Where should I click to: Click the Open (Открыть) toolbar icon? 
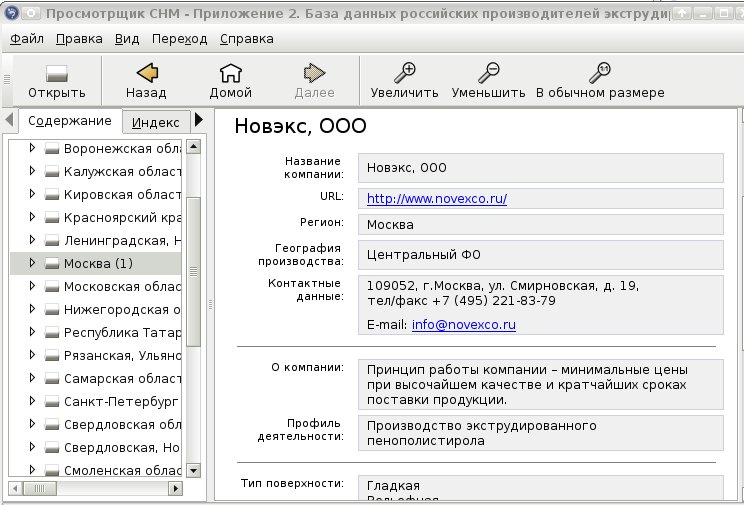(56, 74)
